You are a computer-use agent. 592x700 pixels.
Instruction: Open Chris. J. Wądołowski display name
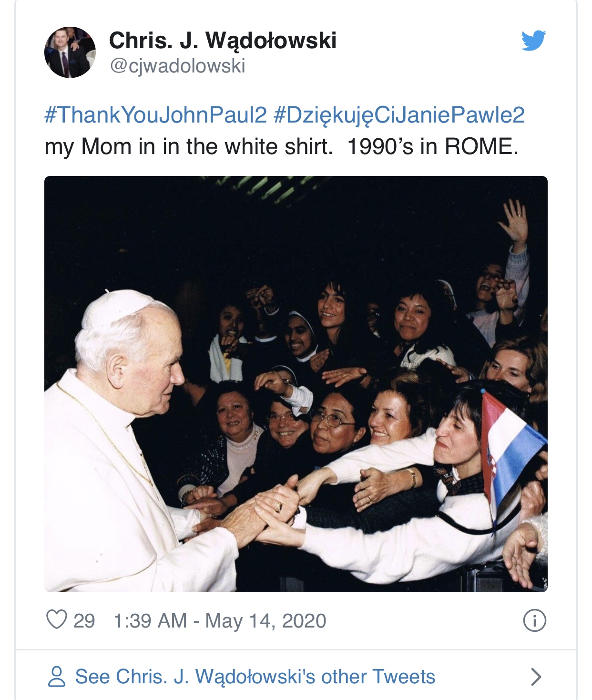(223, 41)
